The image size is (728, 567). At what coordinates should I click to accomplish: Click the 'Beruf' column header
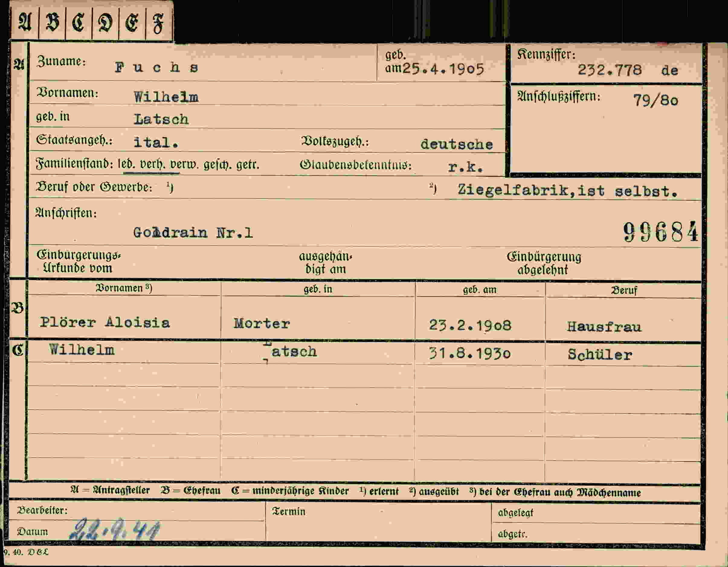pos(624,290)
